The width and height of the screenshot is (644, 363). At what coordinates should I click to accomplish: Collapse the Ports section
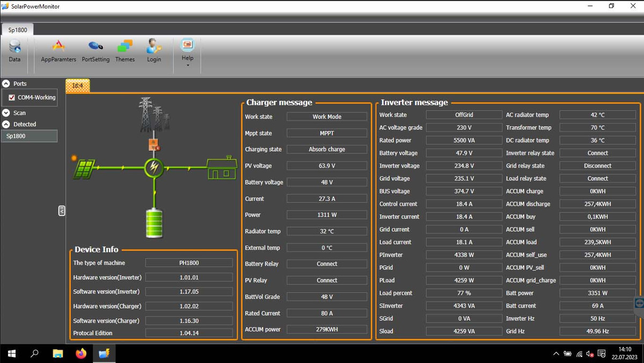click(6, 84)
